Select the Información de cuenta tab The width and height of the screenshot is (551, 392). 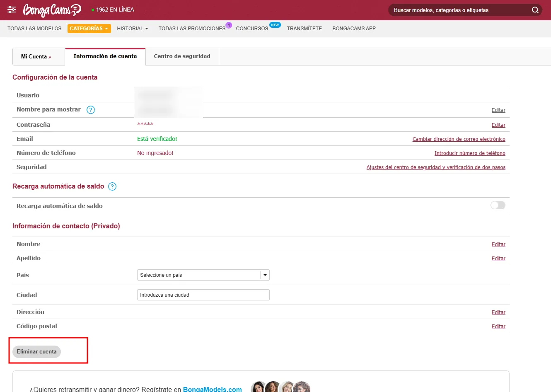(105, 56)
